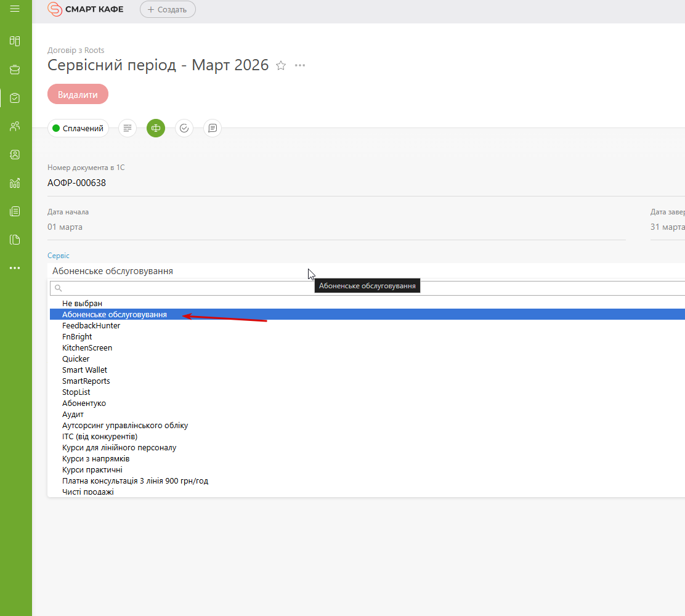Select the Аудит option
Screen dimensions: 685x616
367,414
